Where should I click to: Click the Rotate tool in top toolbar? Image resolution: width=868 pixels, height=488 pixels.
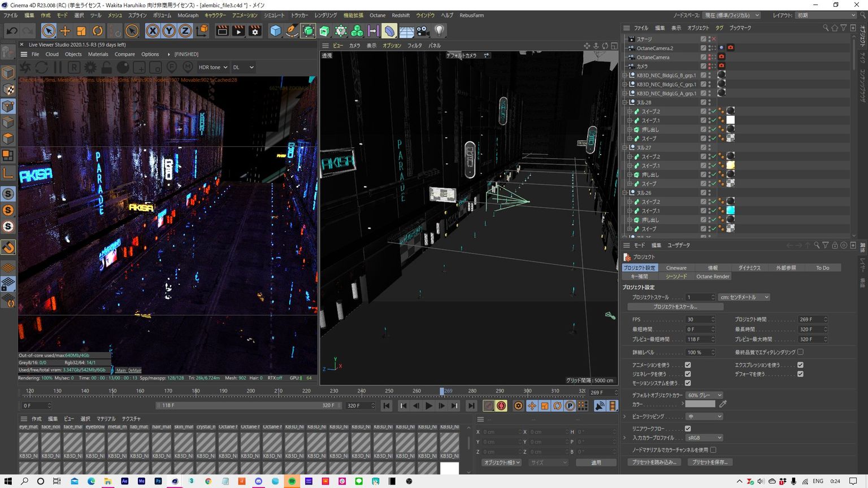pos(98,31)
